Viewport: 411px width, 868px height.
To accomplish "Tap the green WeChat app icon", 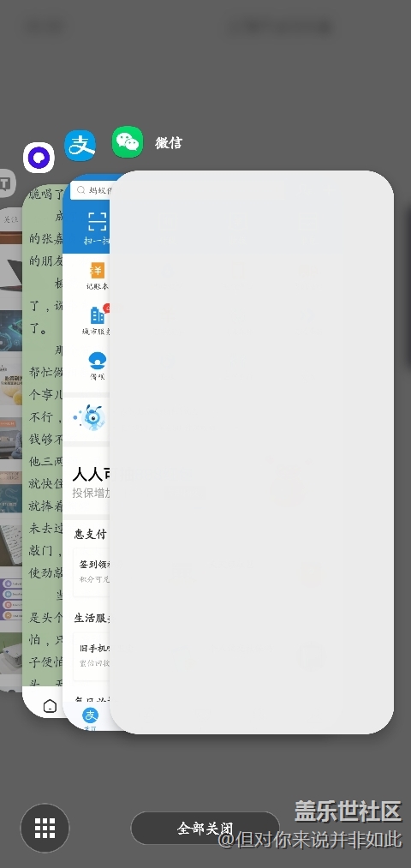I will point(128,142).
